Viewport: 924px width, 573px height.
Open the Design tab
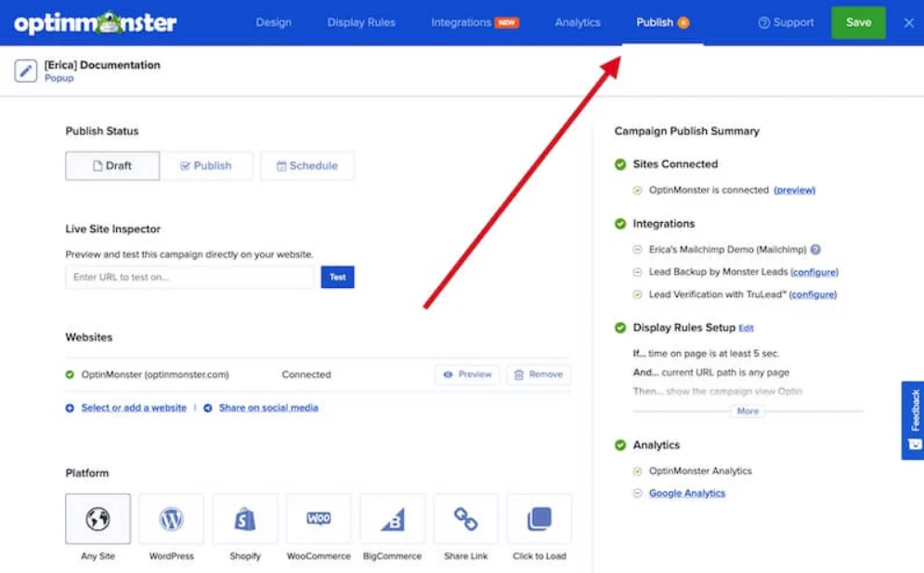273,22
